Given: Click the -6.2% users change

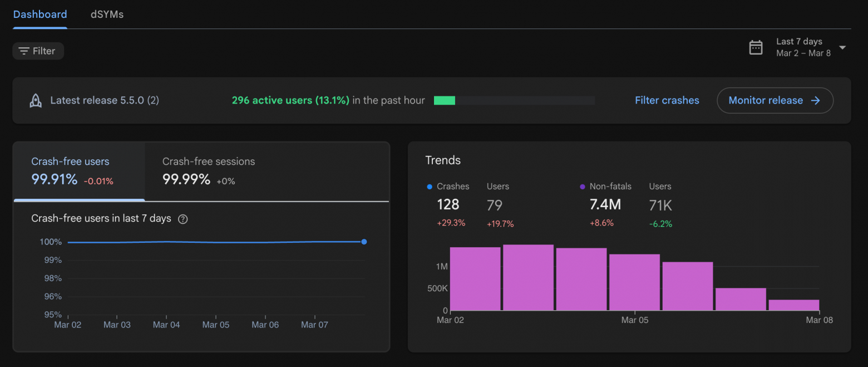Looking at the screenshot, I should point(660,224).
